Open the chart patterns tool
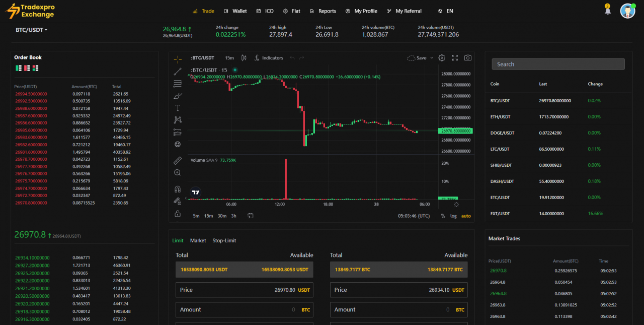 pos(178,120)
